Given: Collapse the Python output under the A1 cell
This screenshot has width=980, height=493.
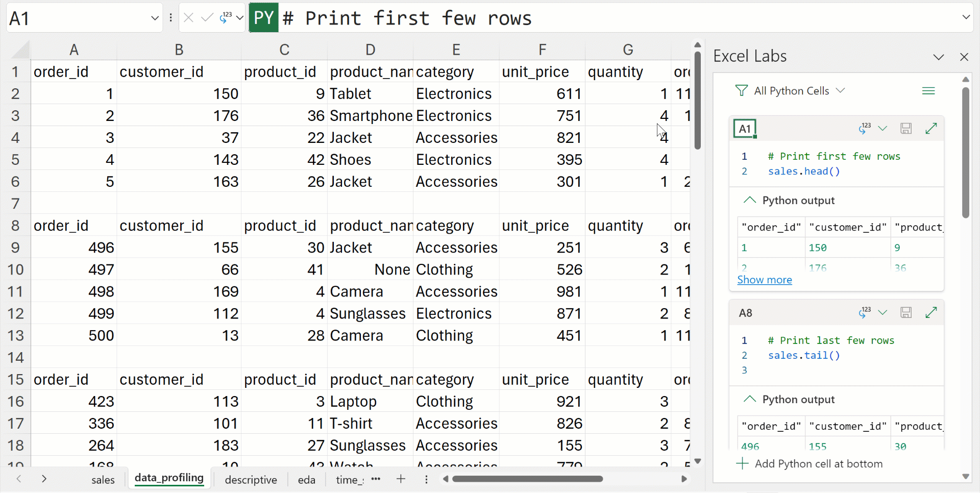Looking at the screenshot, I should (749, 201).
